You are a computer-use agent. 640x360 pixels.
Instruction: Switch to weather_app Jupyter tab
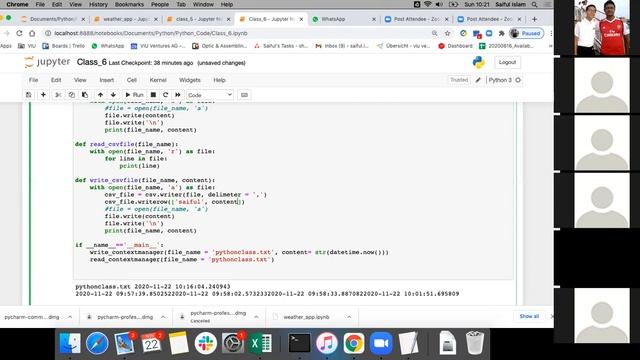pyautogui.click(x=127, y=19)
